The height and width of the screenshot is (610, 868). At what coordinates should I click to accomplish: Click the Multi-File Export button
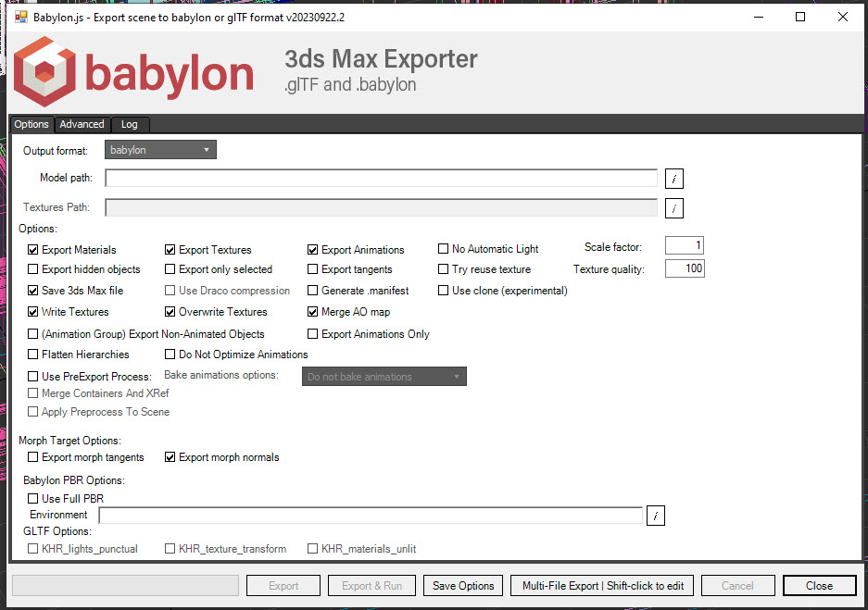pos(601,585)
